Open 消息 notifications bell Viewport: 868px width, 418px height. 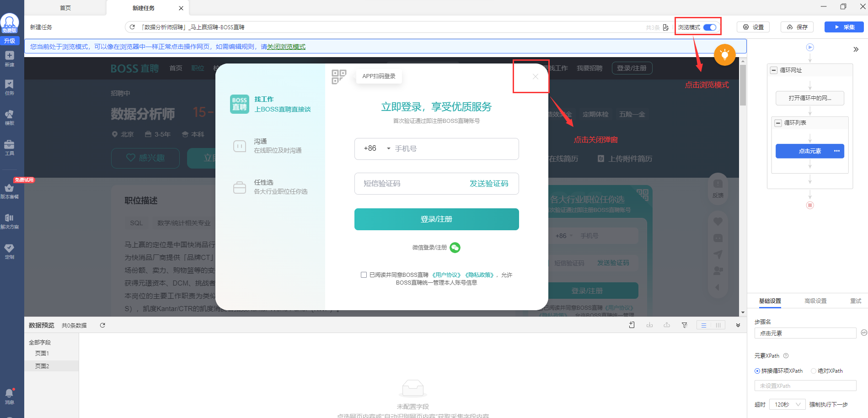click(x=10, y=396)
